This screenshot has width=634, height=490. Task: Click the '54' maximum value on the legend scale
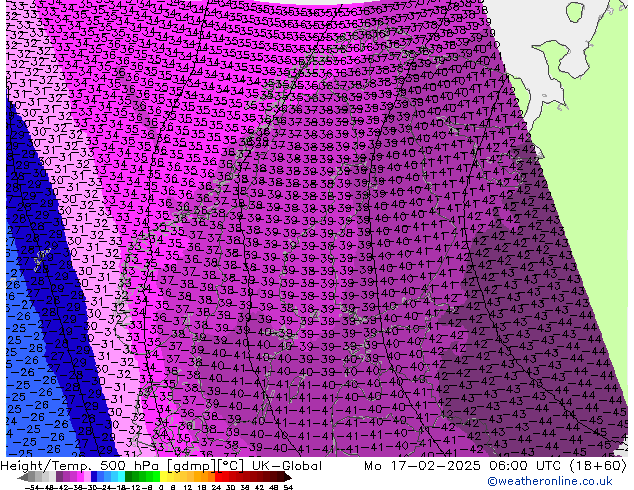pyautogui.click(x=288, y=488)
